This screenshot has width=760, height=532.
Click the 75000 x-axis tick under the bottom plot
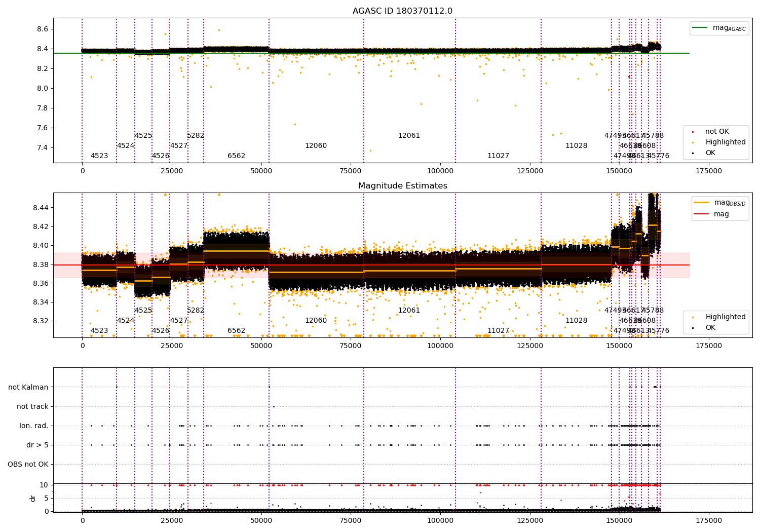click(x=351, y=520)
